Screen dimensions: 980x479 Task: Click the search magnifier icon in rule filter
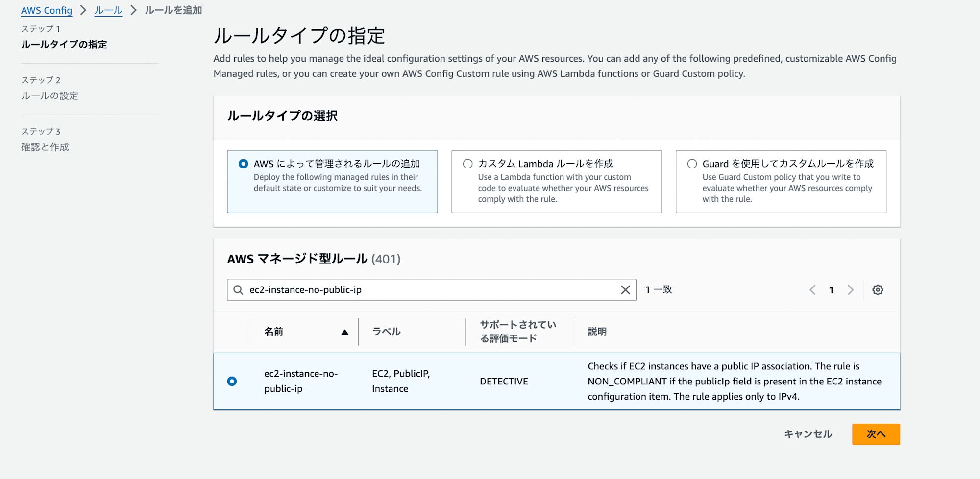pos(238,290)
